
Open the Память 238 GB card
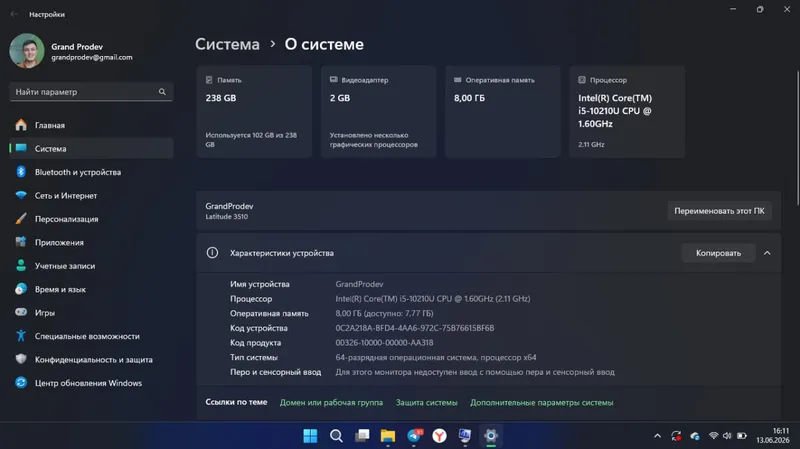coord(254,111)
